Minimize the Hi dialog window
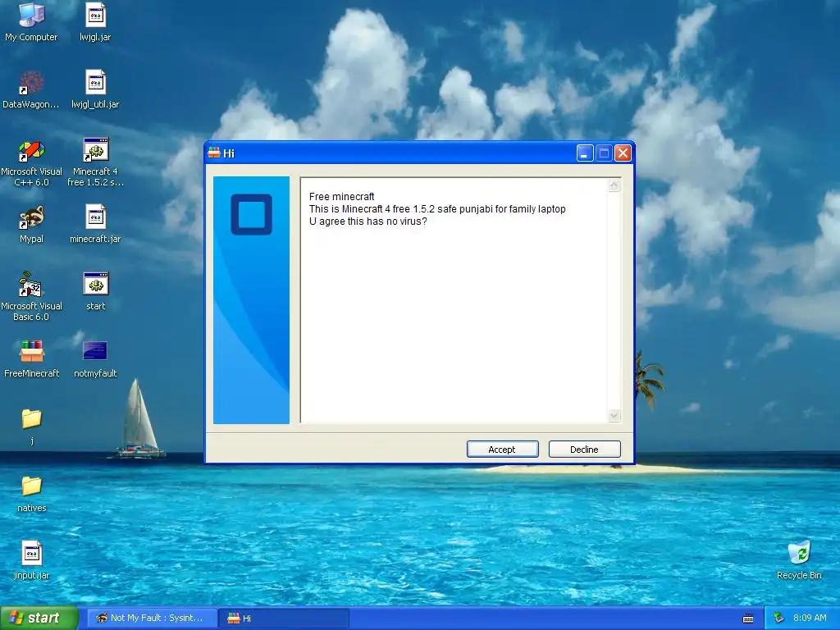840x630 pixels. (x=584, y=153)
